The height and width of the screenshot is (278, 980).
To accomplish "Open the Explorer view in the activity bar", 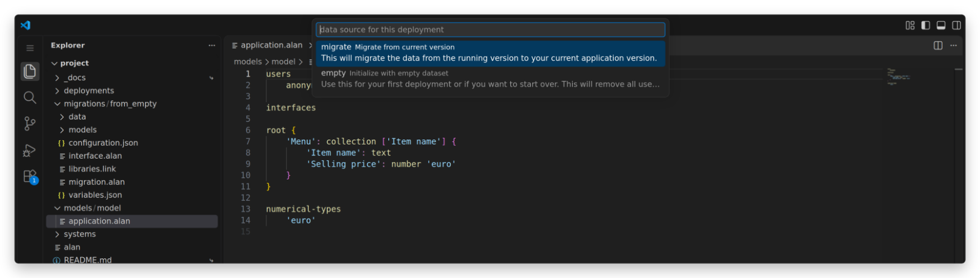I will tap(29, 71).
